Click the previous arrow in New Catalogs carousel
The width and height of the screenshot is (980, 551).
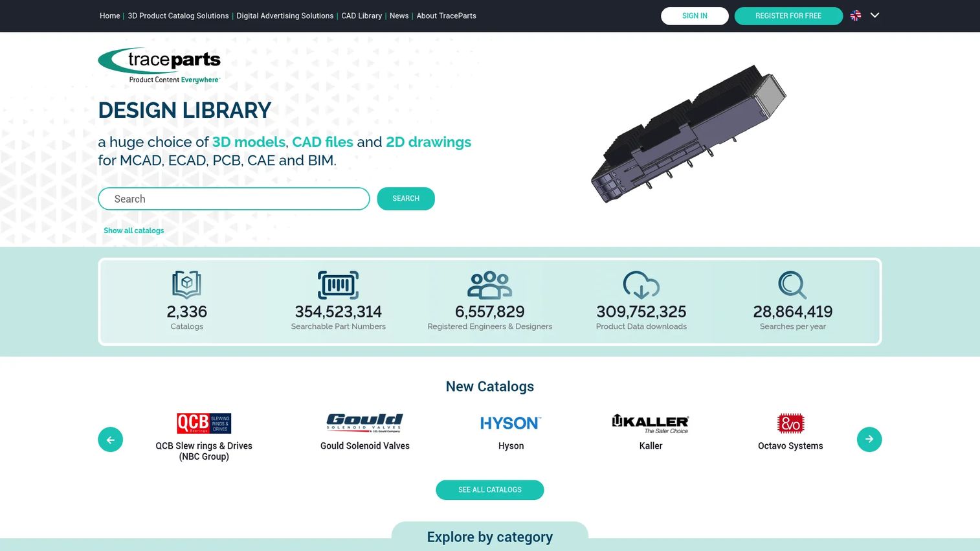point(111,440)
